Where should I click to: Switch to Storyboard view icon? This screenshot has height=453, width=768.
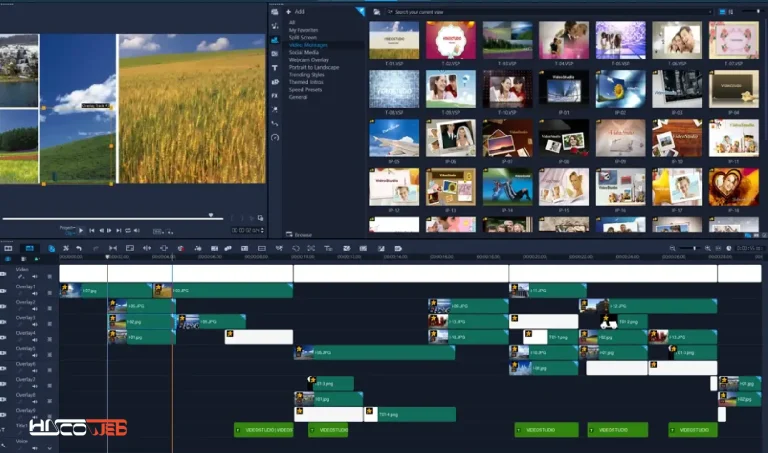(8, 249)
